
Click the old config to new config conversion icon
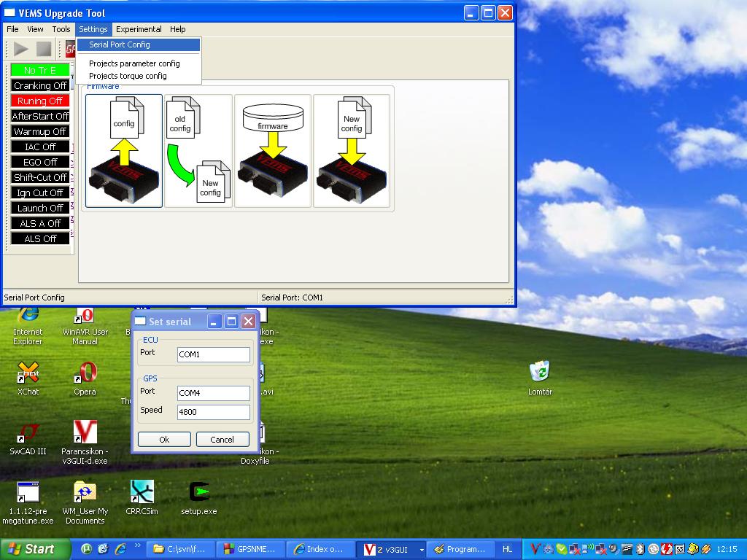pyautogui.click(x=198, y=150)
